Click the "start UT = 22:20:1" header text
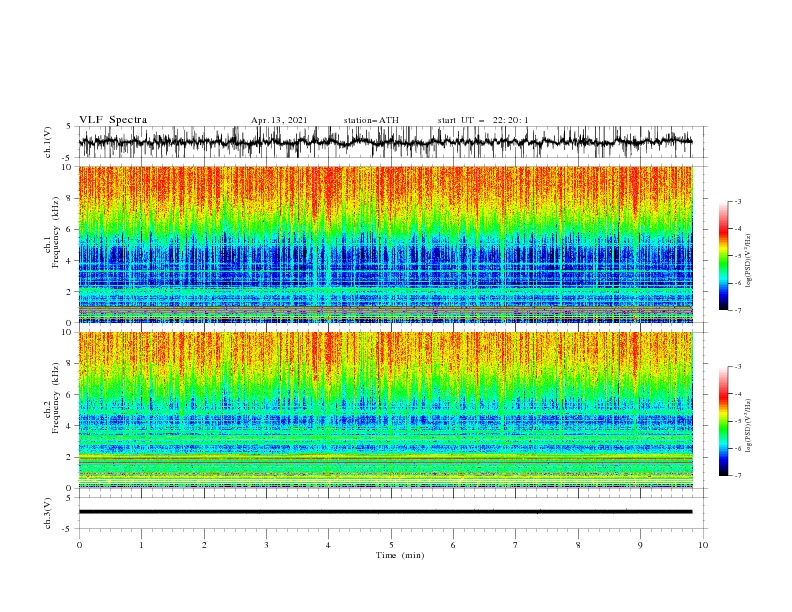Viewport: 792px width, 612px height. [483, 120]
